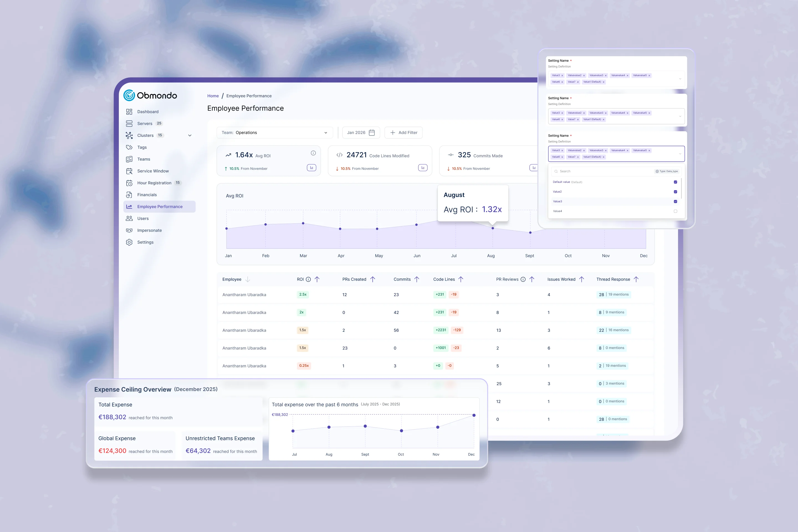Click the Home breadcrumb link
This screenshot has width=798, height=532.
tap(213, 96)
